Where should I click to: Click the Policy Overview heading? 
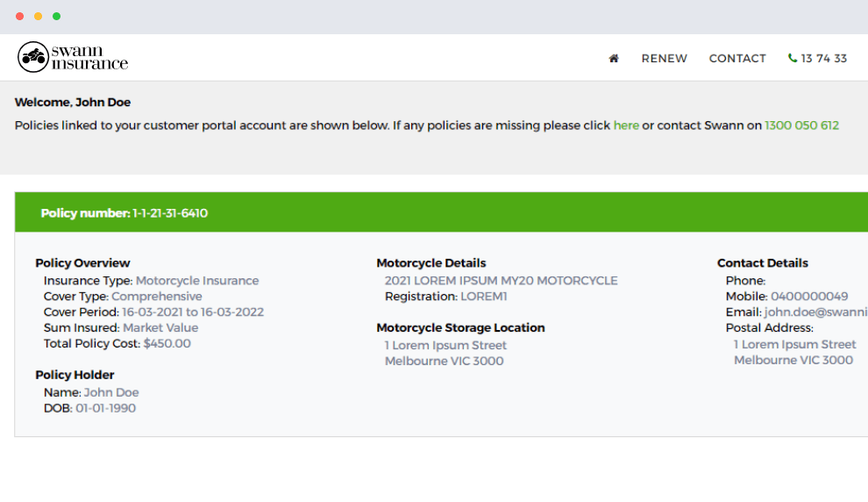tap(82, 262)
